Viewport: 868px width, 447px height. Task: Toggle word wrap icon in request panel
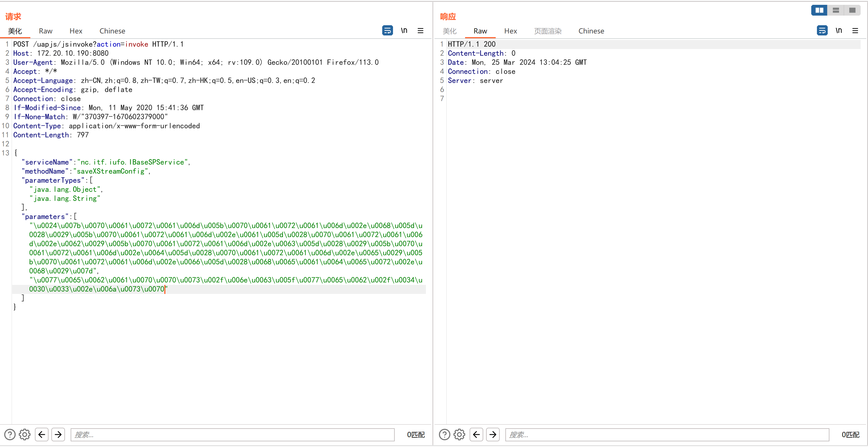tap(387, 31)
